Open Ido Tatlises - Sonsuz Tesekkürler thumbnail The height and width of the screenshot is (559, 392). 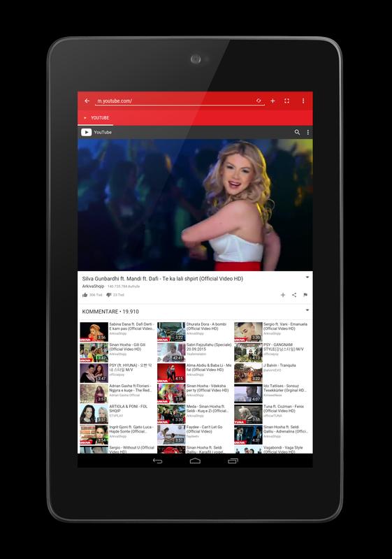(248, 393)
